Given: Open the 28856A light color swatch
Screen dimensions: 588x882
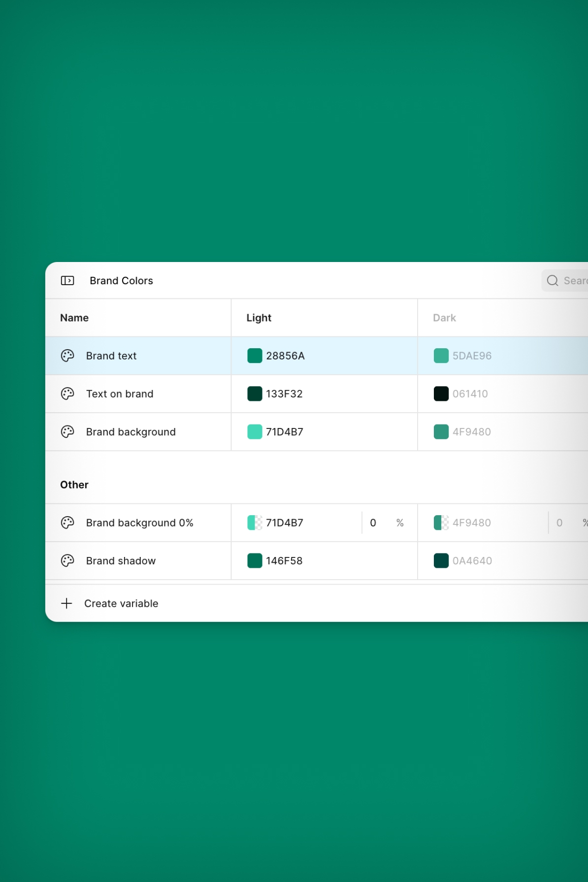Looking at the screenshot, I should (x=255, y=356).
